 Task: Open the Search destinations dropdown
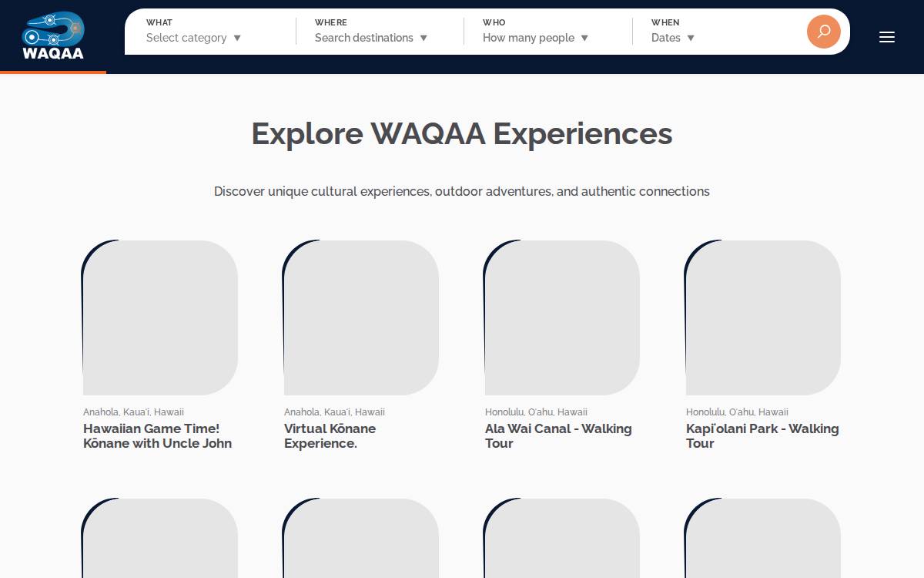(x=371, y=38)
